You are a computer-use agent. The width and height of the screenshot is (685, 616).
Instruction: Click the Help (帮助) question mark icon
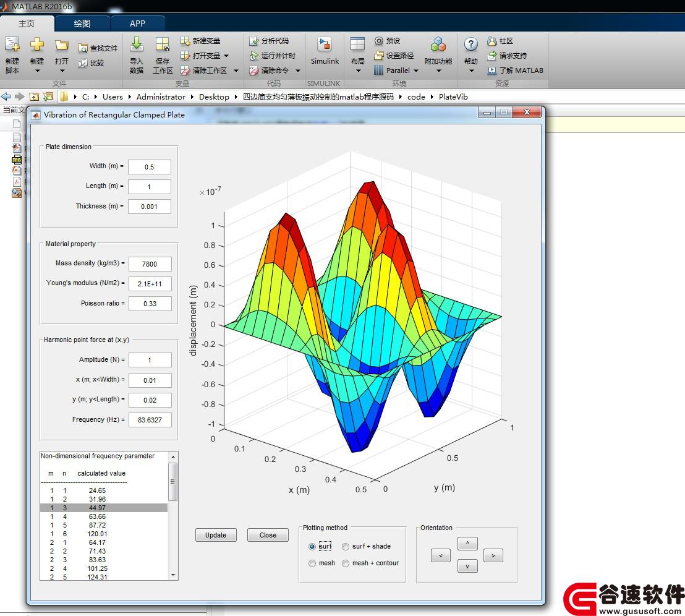pyautogui.click(x=470, y=44)
